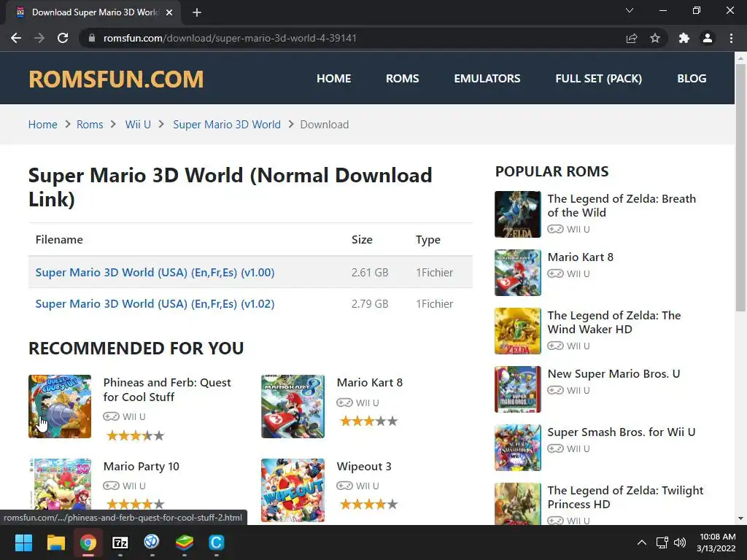Open Mario Kart 8 title in Popular Roms
This screenshot has height=560, width=747.
tap(580, 257)
